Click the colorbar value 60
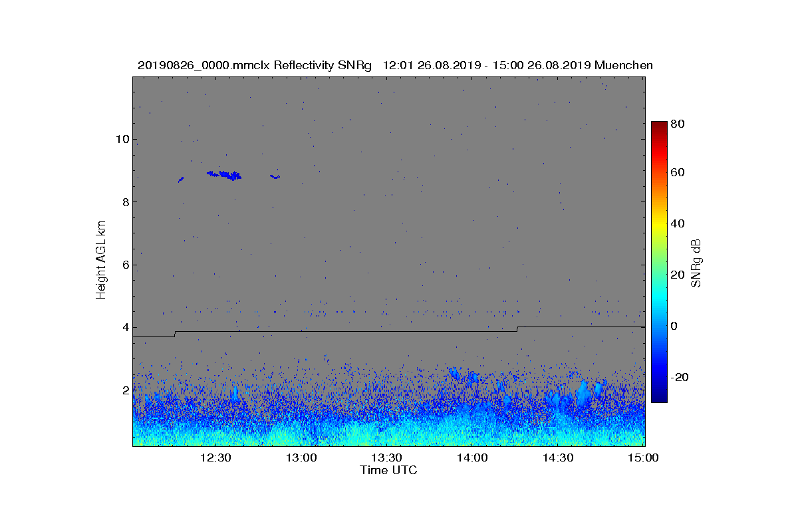Image resolution: width=798 pixels, height=532 pixels. [678, 173]
